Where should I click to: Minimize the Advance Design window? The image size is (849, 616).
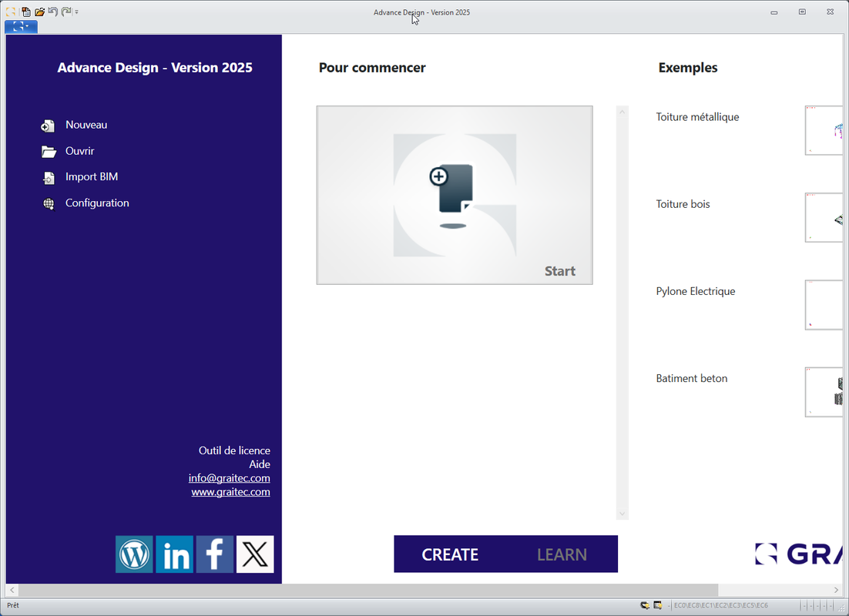(774, 12)
